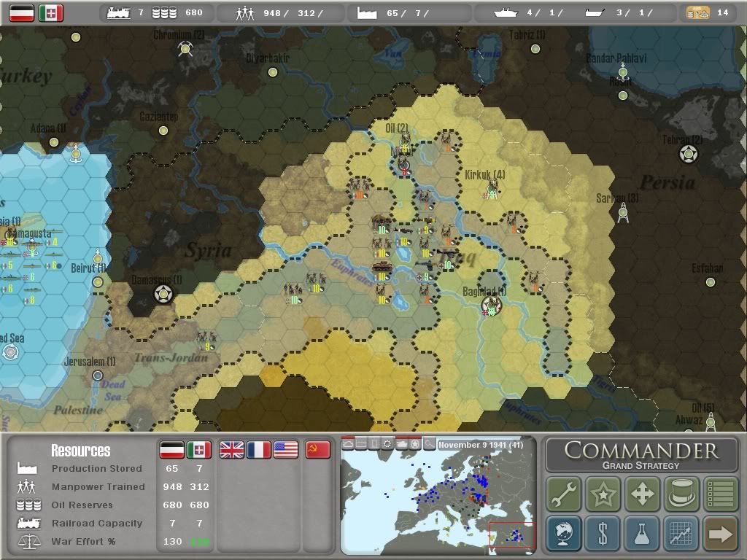The width and height of the screenshot is (747, 560).
Task: Select the American flag tab in Resources panel
Action: (286, 449)
